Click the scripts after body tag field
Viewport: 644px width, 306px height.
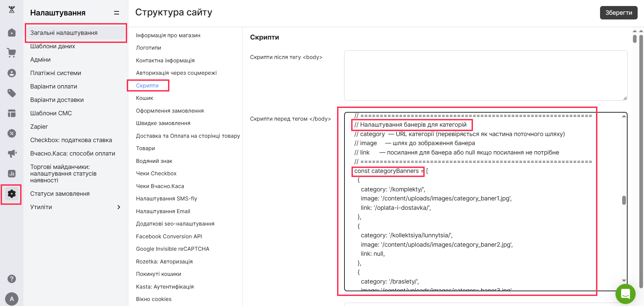tap(485, 75)
